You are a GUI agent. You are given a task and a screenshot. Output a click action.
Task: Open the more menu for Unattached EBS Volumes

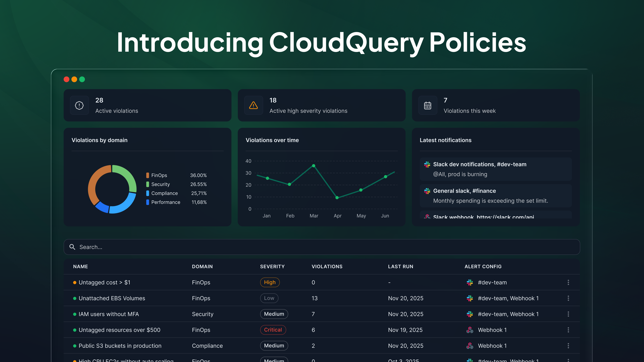568,298
